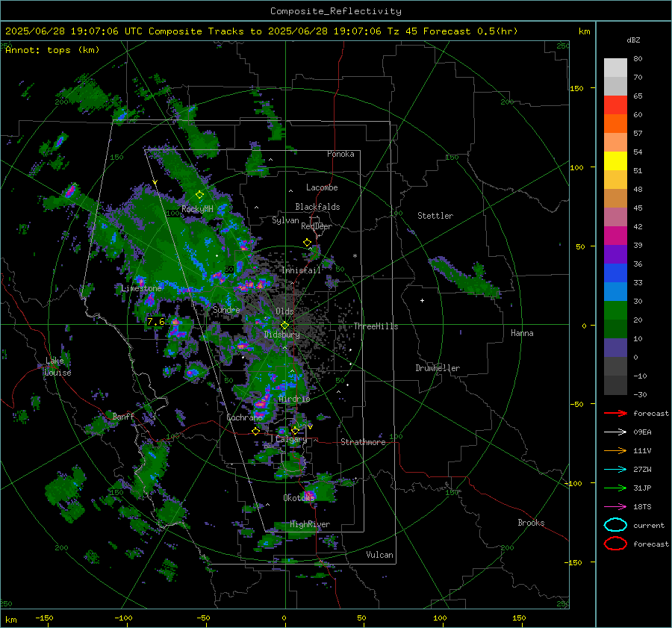The height and width of the screenshot is (628, 672).
Task: Click the Drumheller label
Action: [x=438, y=368]
